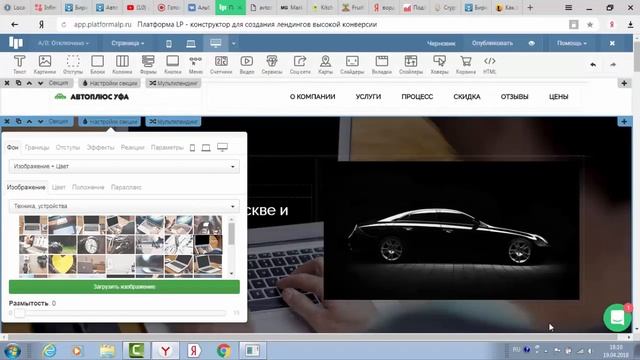Open the Помощь dropdown

coord(571,43)
